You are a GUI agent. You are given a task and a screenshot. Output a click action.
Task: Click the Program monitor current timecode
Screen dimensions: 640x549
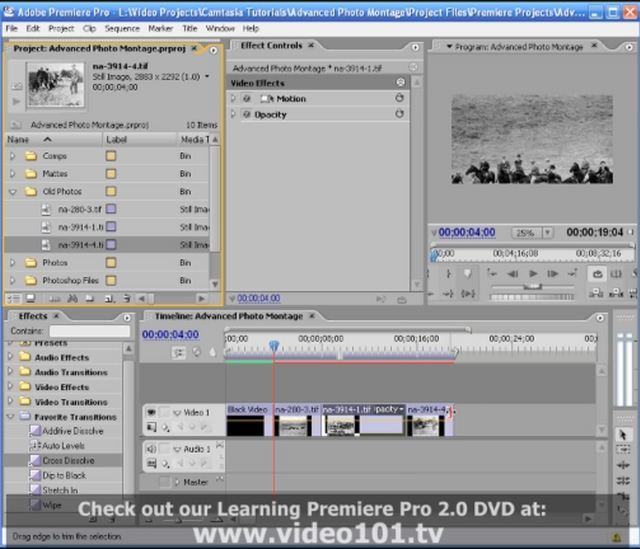467,232
